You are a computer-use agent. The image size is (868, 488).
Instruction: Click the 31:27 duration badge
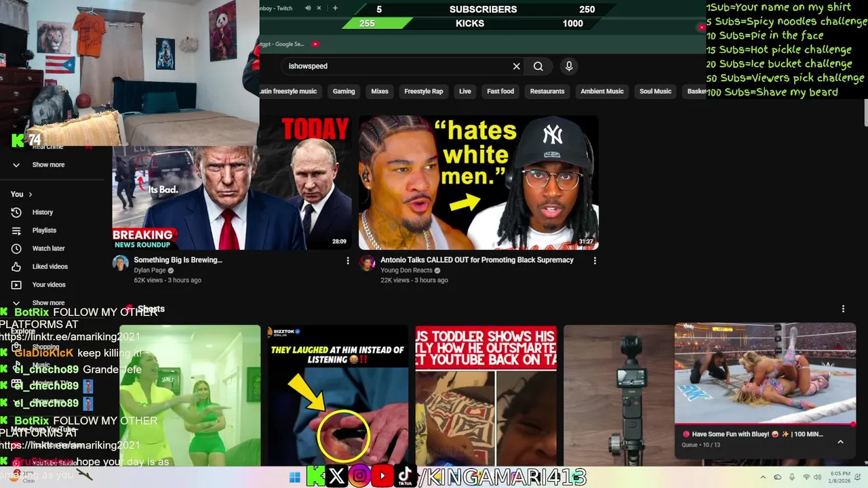586,241
